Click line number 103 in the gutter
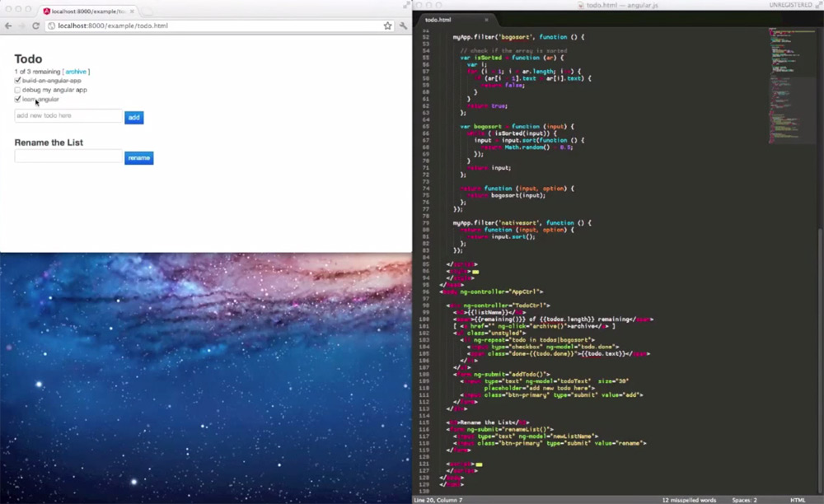Image resolution: width=824 pixels, height=504 pixels. (x=424, y=339)
